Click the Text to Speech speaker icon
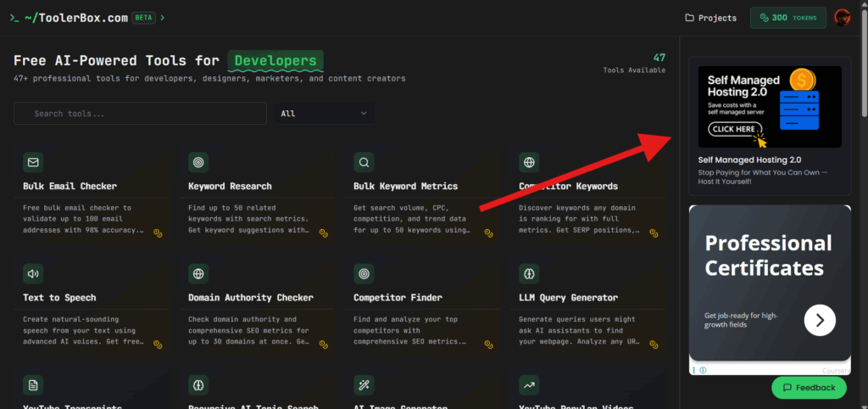The width and height of the screenshot is (868, 409). click(x=33, y=274)
